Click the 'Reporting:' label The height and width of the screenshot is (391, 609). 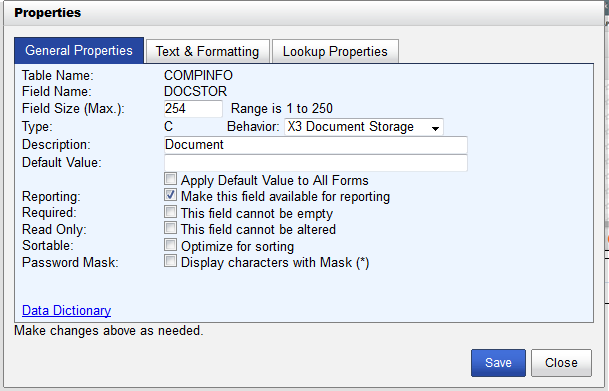coord(51,197)
